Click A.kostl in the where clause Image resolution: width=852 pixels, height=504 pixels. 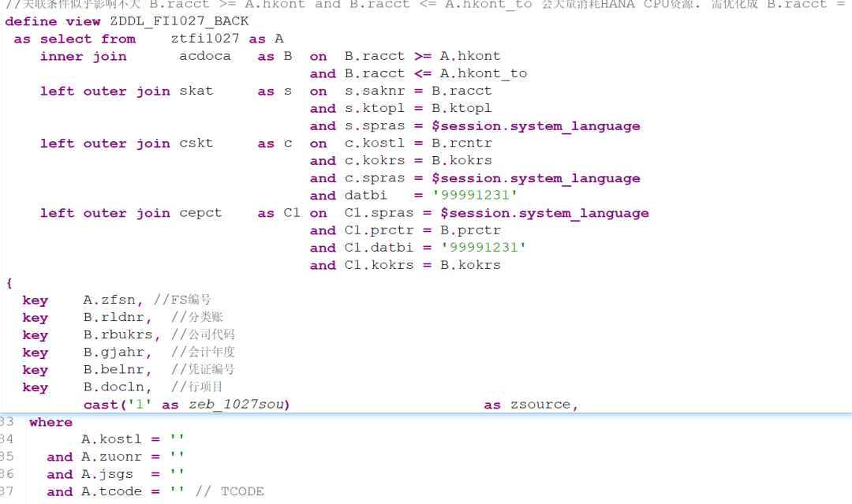point(111,439)
